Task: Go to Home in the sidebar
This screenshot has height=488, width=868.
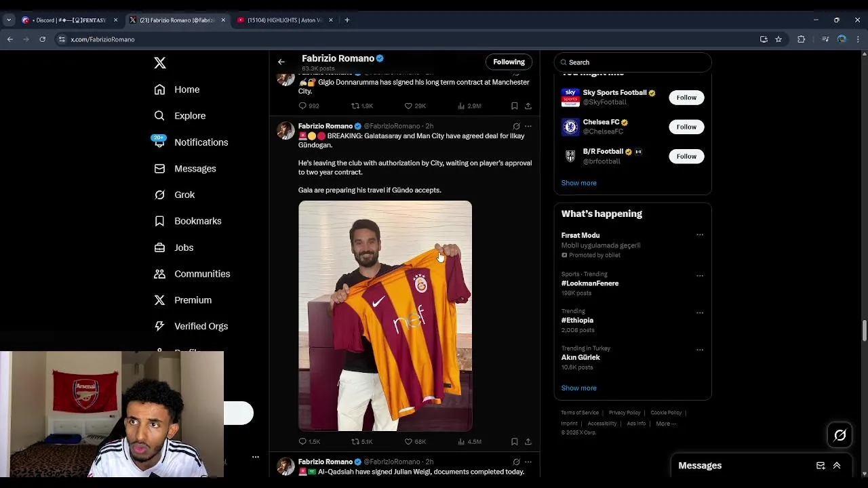Action: 177,89
